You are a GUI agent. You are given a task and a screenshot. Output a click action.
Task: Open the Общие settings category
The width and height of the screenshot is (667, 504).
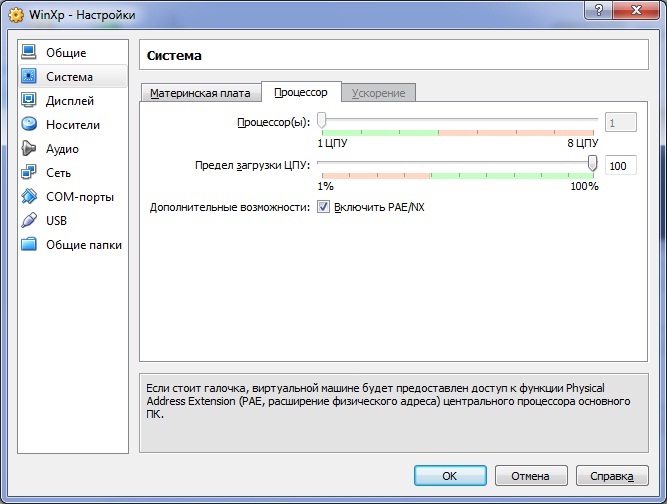[x=73, y=52]
